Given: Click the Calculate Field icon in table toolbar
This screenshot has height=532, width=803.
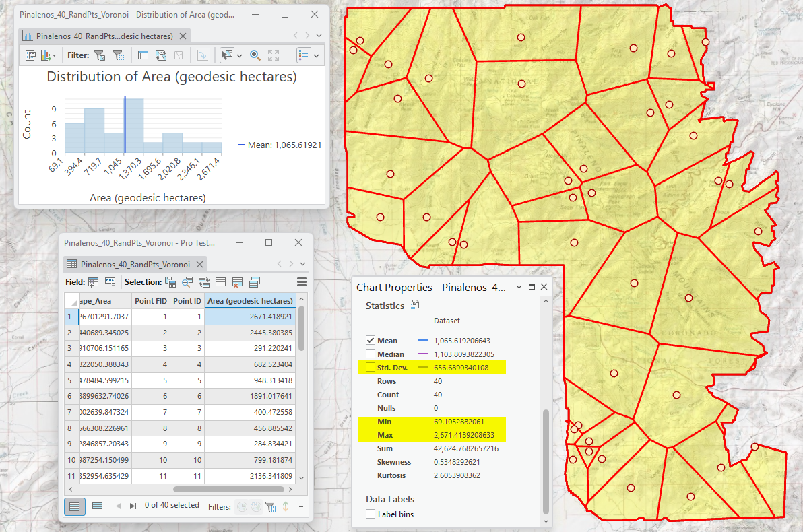Looking at the screenshot, I should (x=110, y=282).
